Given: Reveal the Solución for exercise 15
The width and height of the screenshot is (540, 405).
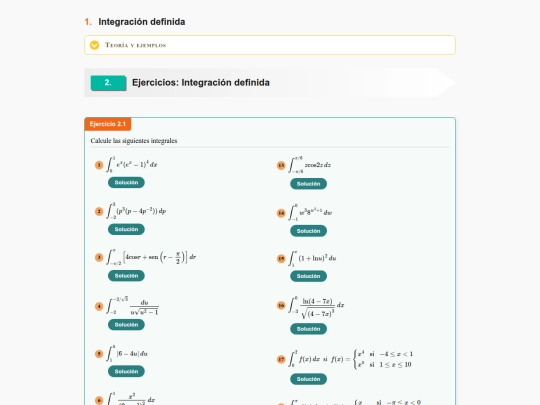Looking at the screenshot, I should [x=309, y=276].
